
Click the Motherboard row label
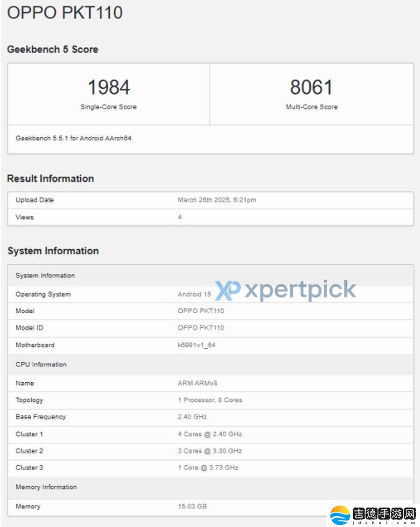click(35, 345)
